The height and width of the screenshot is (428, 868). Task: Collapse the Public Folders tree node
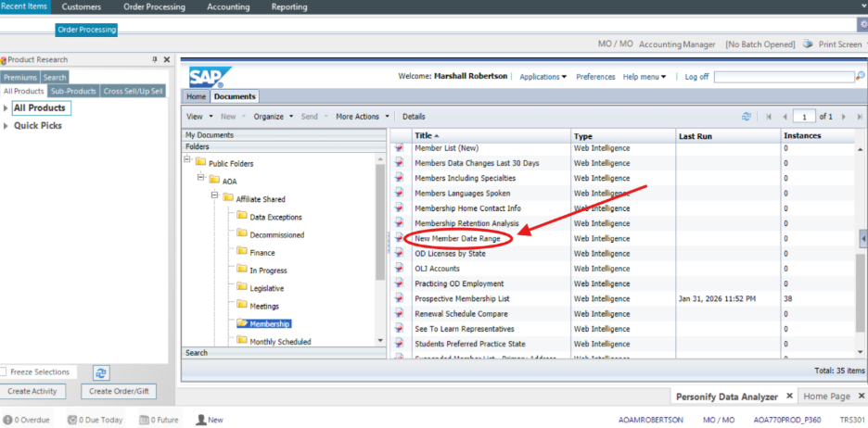tap(188, 162)
